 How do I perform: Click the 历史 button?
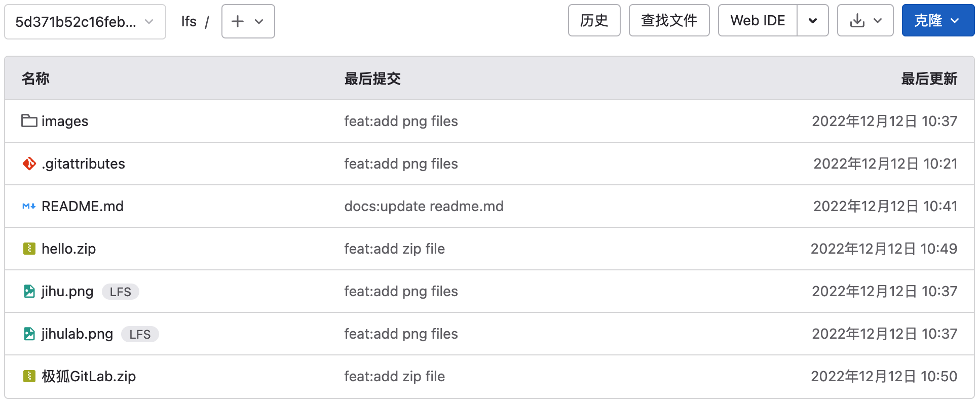(594, 20)
